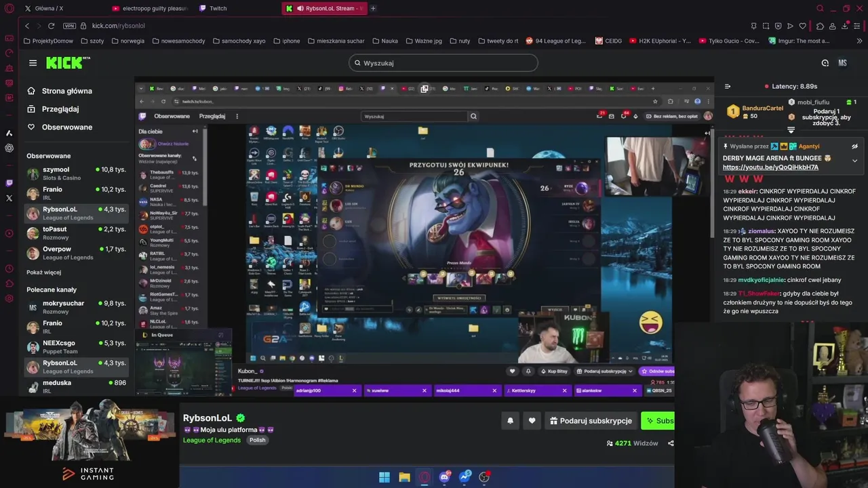Open the League of Legends category link
This screenshot has width=868, height=488.
pyautogui.click(x=212, y=441)
